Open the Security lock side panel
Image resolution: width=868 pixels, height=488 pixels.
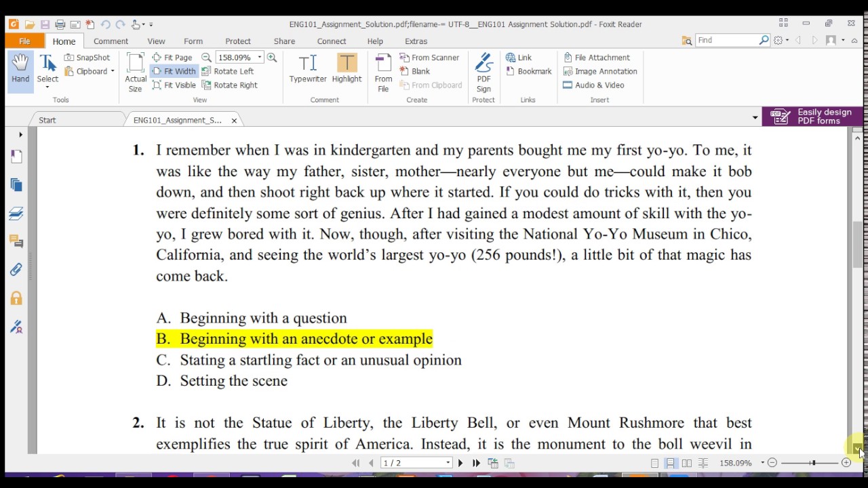(16, 298)
